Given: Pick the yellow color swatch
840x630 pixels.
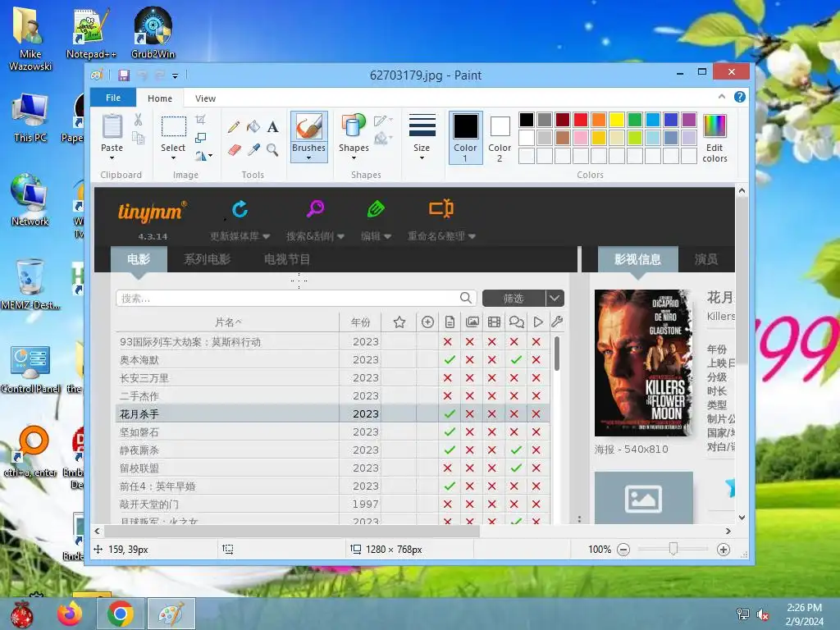Looking at the screenshot, I should pos(617,120).
